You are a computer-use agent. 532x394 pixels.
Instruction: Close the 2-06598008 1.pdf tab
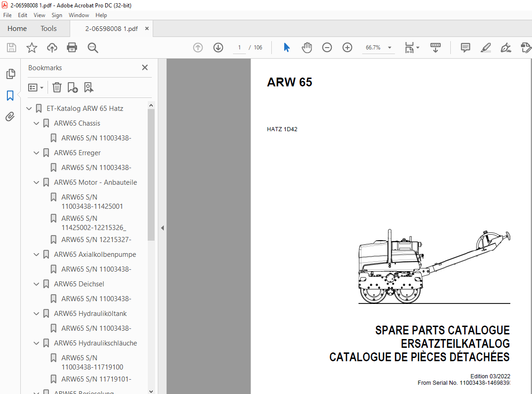point(147,29)
